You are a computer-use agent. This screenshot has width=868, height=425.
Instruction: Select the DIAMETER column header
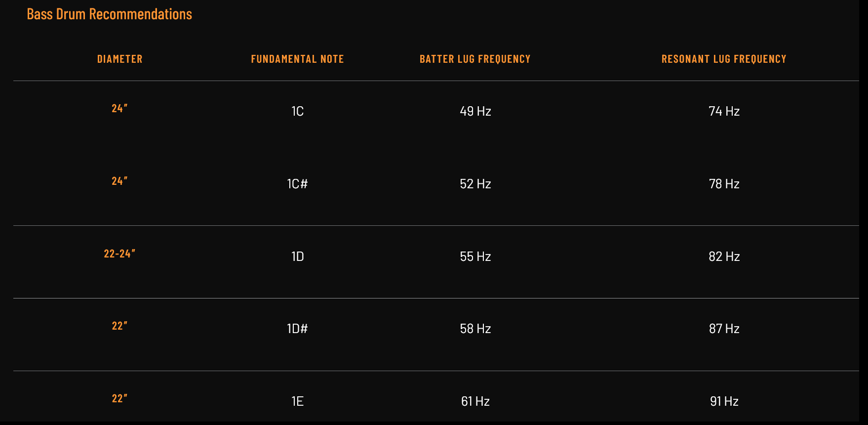click(x=120, y=59)
